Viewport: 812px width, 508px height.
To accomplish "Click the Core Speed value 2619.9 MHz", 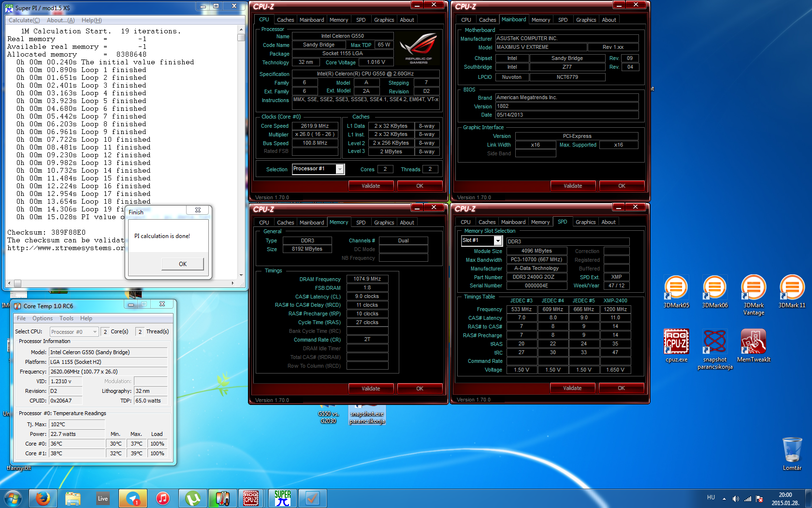I will [x=315, y=126].
